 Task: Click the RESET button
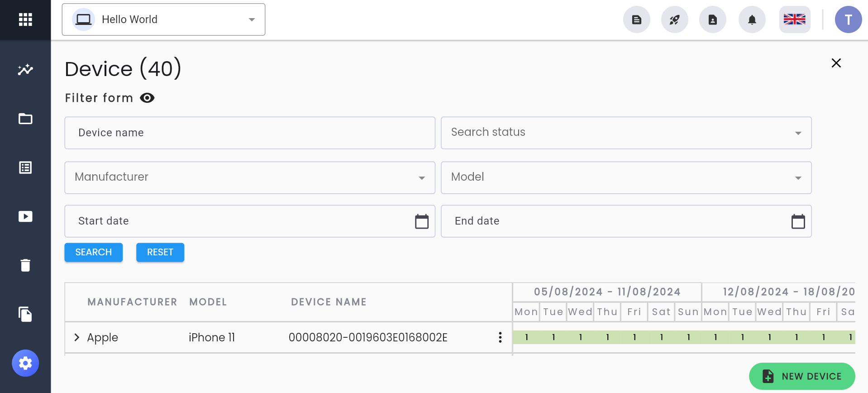point(160,252)
